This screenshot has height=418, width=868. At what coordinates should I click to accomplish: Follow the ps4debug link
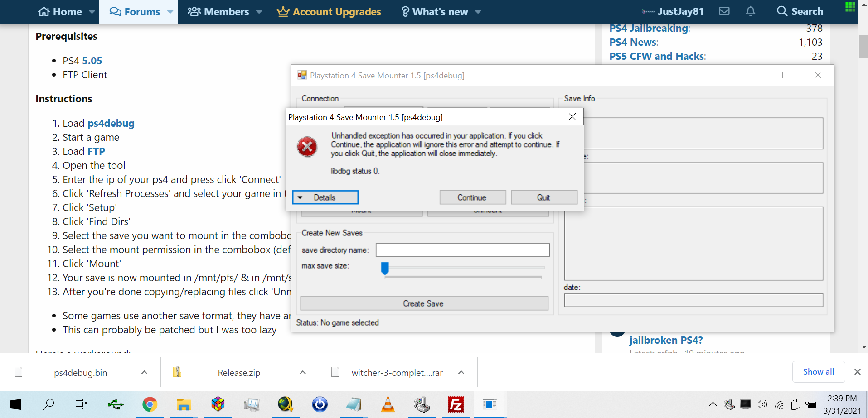[111, 123]
